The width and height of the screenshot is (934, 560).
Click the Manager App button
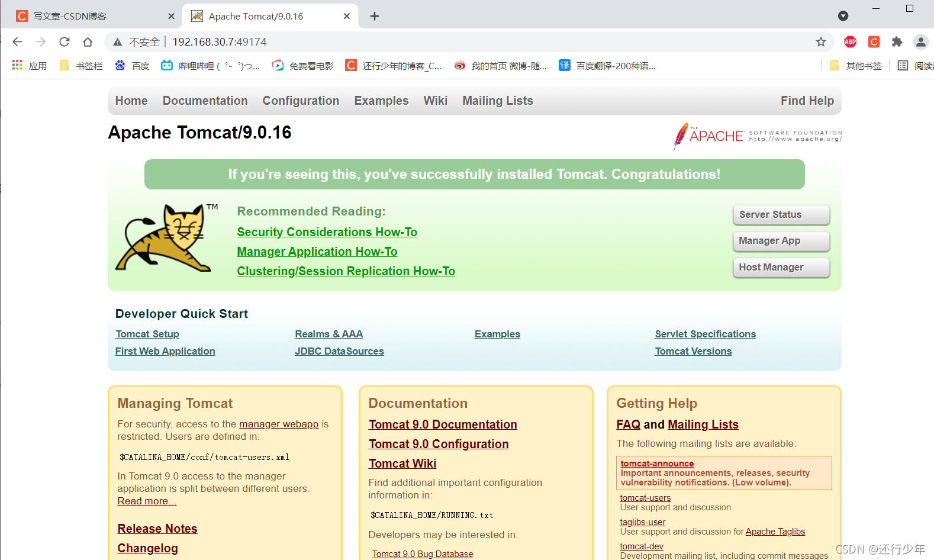coord(781,241)
